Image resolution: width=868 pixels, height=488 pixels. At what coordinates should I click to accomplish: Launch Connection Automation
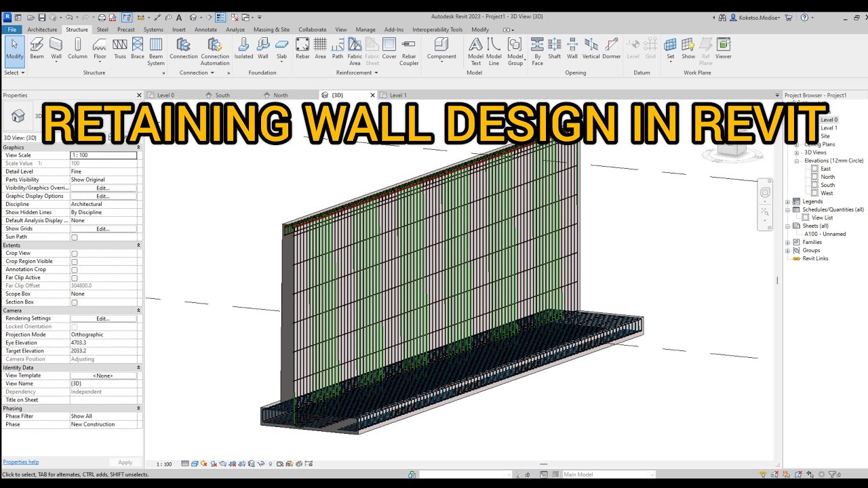(x=215, y=52)
